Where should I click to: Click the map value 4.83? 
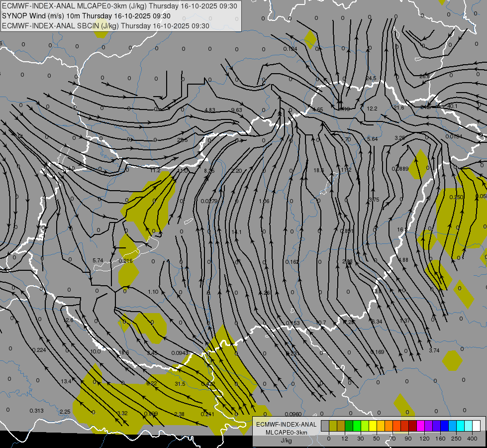210,110
